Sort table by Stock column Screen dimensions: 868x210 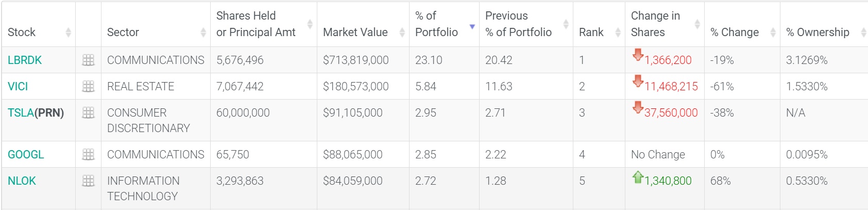point(68,33)
